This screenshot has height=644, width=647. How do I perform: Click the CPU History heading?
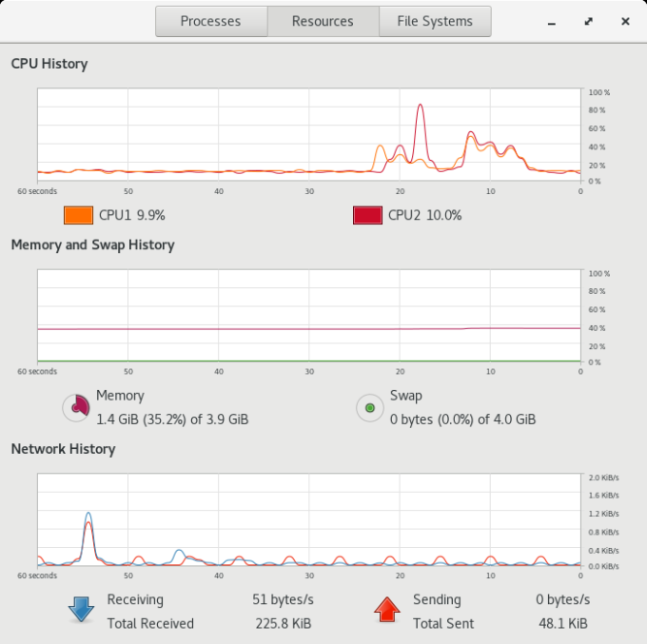[x=49, y=64]
